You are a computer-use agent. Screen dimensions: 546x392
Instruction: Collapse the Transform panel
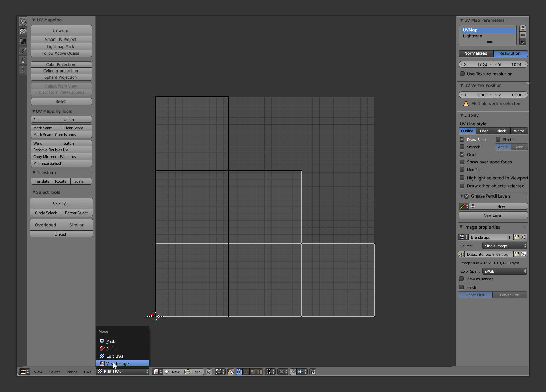point(34,173)
